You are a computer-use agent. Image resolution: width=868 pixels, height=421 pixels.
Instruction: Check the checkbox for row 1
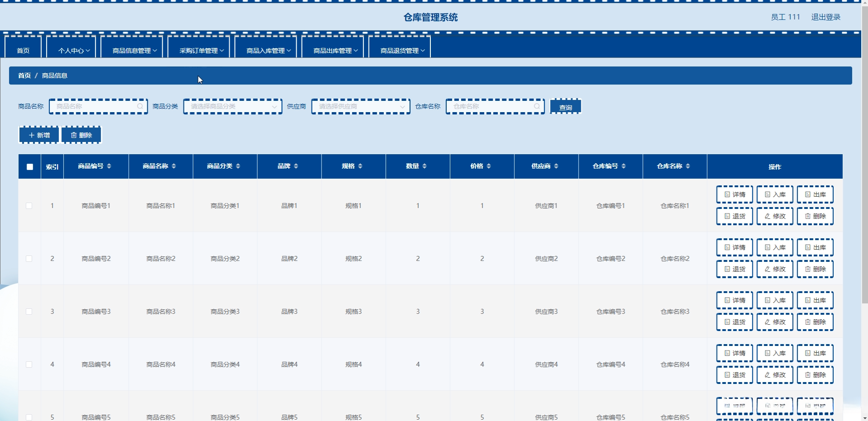pyautogui.click(x=29, y=206)
